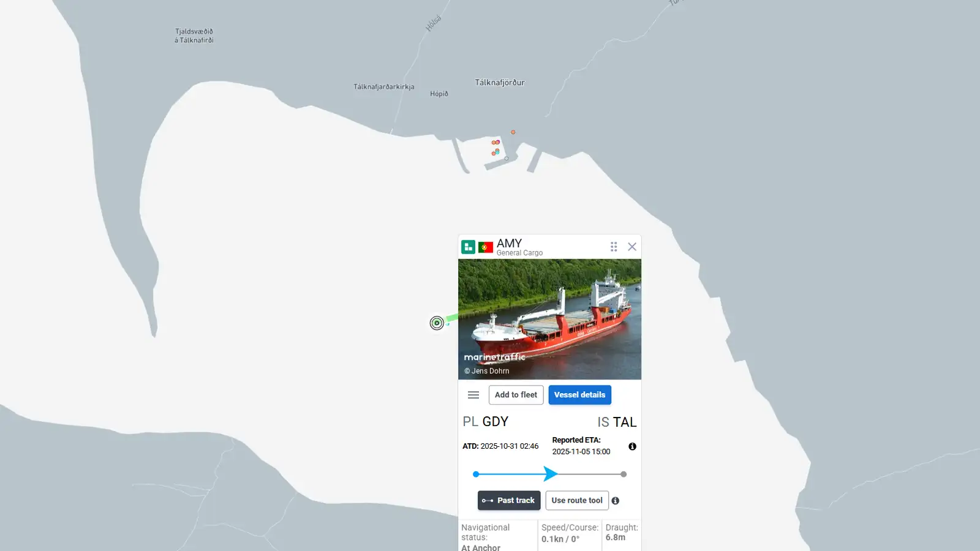Open Vessel details
Screen dimensions: 980x551
[579, 395]
